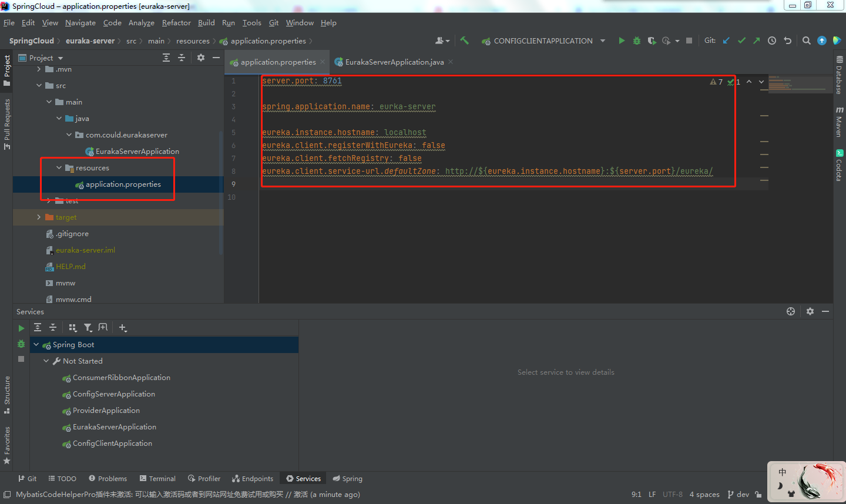This screenshot has height=504, width=846.
Task: Select HELP.md in Project tree
Action: [x=70, y=267]
